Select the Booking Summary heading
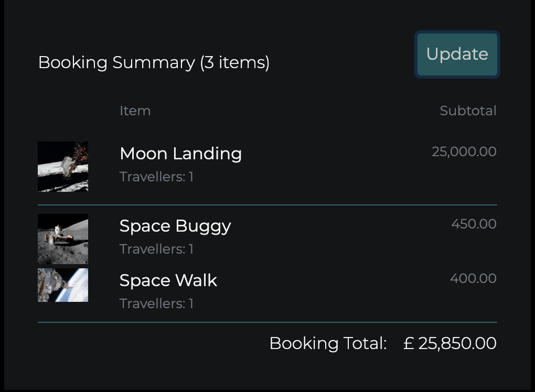This screenshot has width=535, height=392. tap(154, 62)
